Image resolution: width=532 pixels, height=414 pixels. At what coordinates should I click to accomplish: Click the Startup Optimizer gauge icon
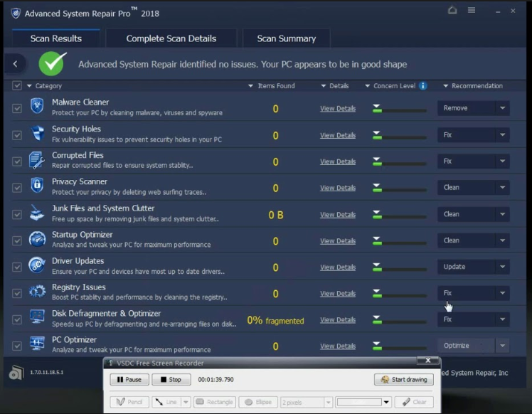click(37, 239)
